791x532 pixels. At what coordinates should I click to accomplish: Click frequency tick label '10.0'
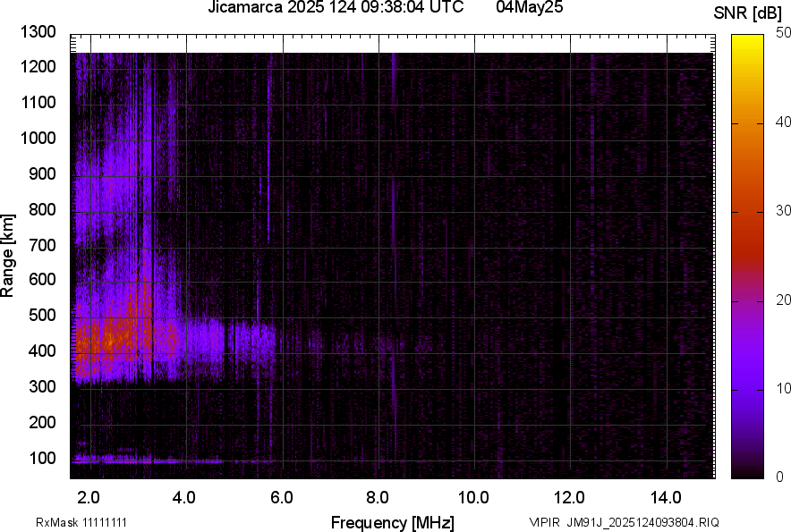pos(473,498)
